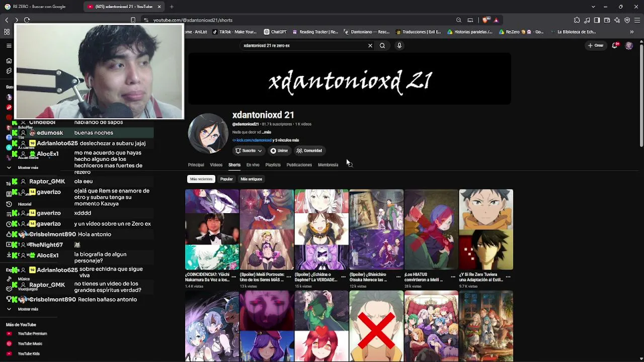Filter shorts by Más antiguos
Viewport: 644px width, 362px height.
[251, 179]
